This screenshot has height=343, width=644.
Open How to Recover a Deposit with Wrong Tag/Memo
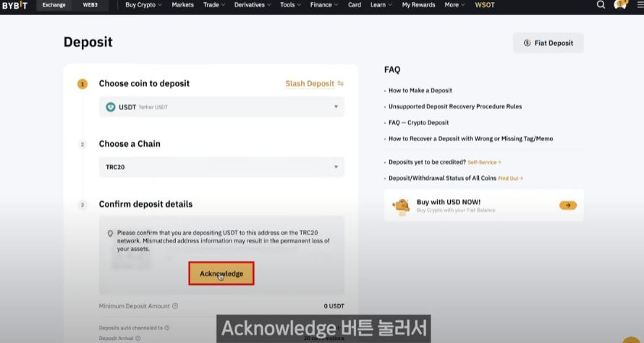470,138
